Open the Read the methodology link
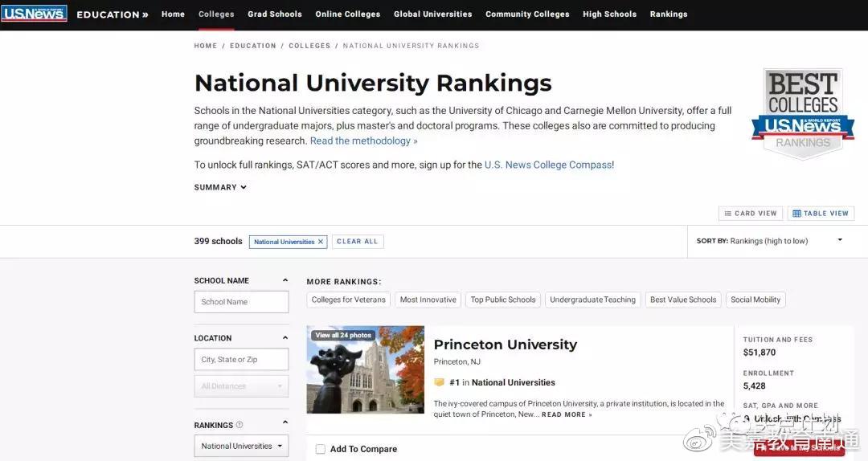 tap(363, 141)
